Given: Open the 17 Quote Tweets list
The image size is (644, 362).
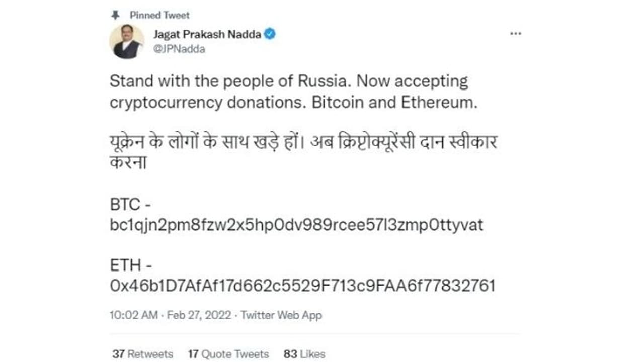Looking at the screenshot, I should tap(228, 354).
